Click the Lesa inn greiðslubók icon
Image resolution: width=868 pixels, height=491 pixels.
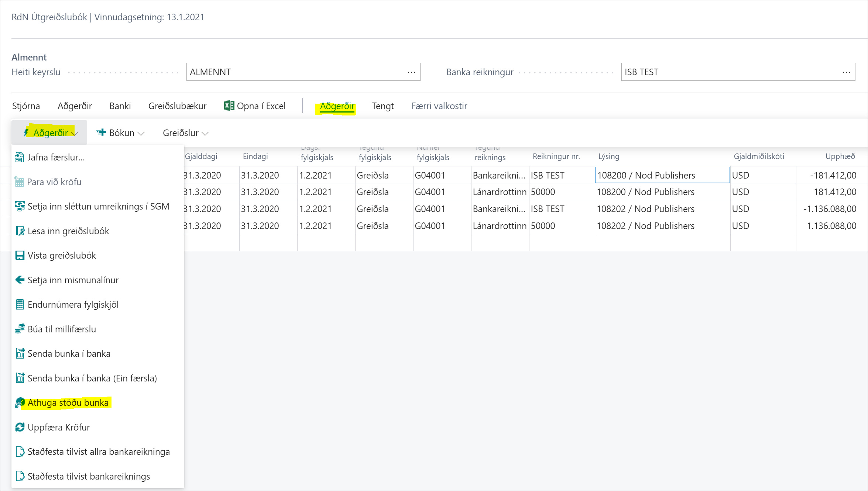20,231
